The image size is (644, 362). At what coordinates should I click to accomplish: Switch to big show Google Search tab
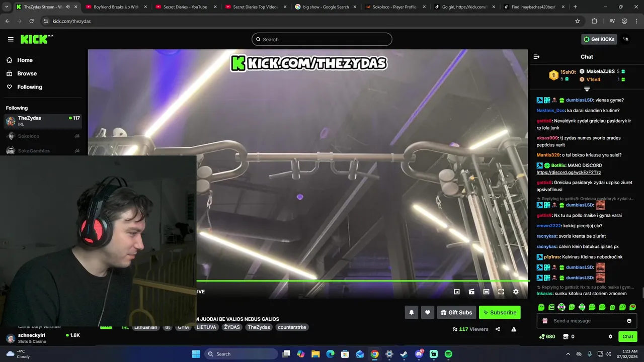[325, 7]
